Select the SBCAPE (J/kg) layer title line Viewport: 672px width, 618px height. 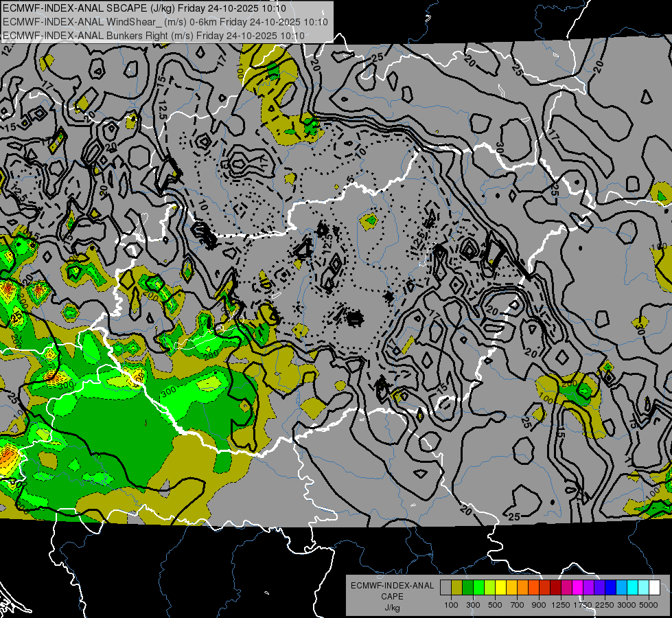tap(144, 8)
